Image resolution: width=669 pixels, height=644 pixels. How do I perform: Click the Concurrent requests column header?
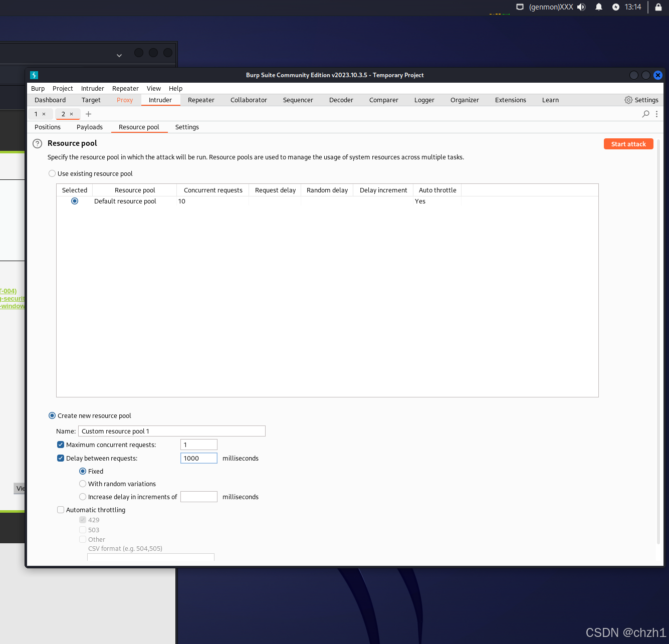click(x=213, y=190)
